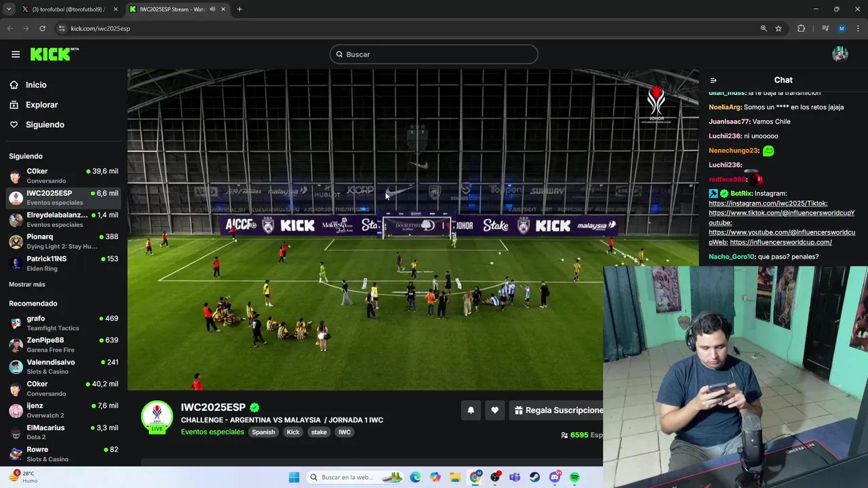Image resolution: width=868 pixels, height=488 pixels.
Task: View site information icon in address bar
Action: click(x=62, y=28)
